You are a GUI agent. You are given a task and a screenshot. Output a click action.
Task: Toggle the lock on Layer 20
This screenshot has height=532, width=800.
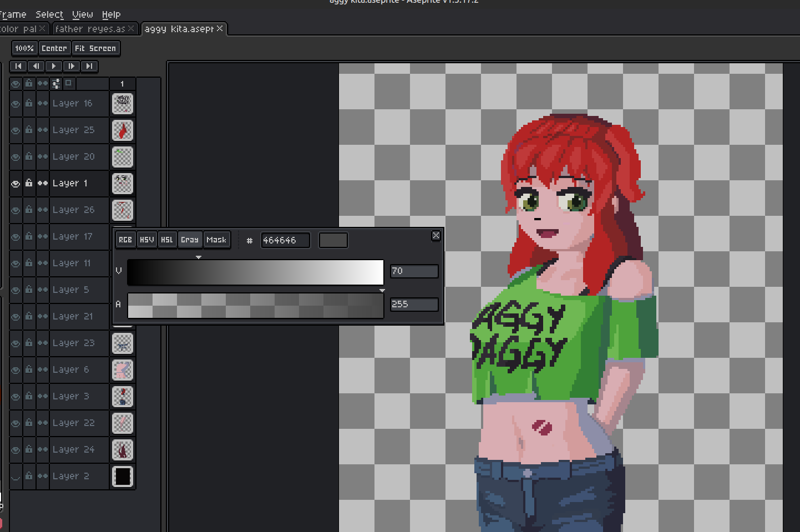tap(29, 156)
